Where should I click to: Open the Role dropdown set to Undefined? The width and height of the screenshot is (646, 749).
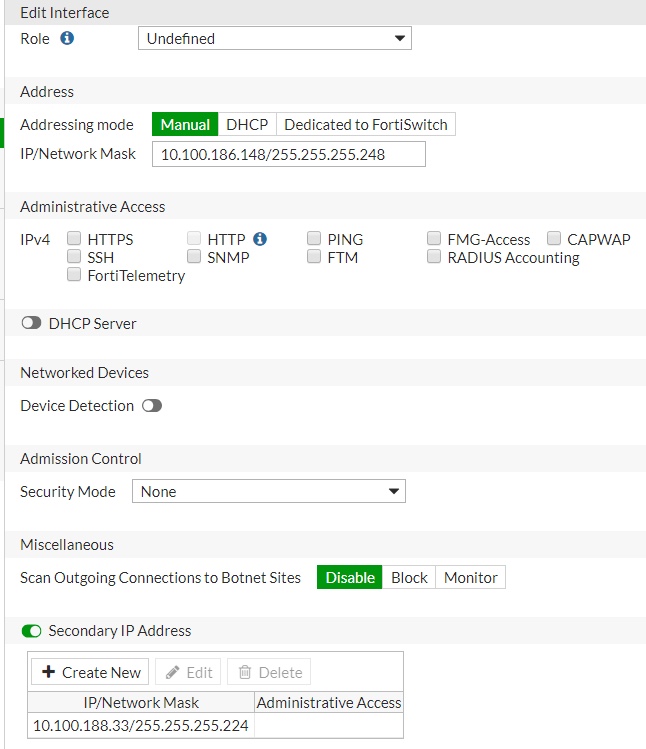(x=274, y=39)
